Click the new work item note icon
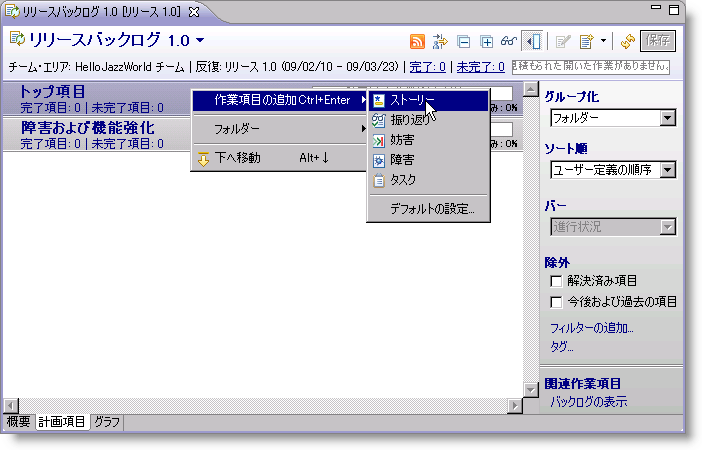Screen dimensions: 702x450 tap(586, 42)
